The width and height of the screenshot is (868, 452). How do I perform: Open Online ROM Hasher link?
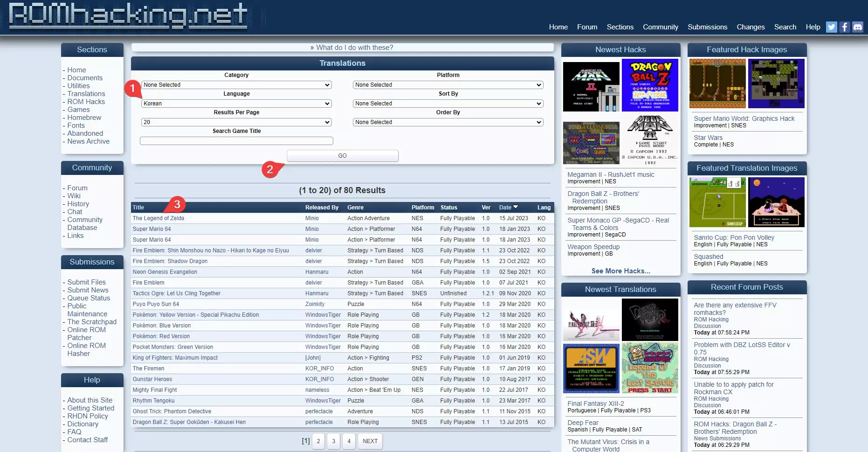coord(87,349)
